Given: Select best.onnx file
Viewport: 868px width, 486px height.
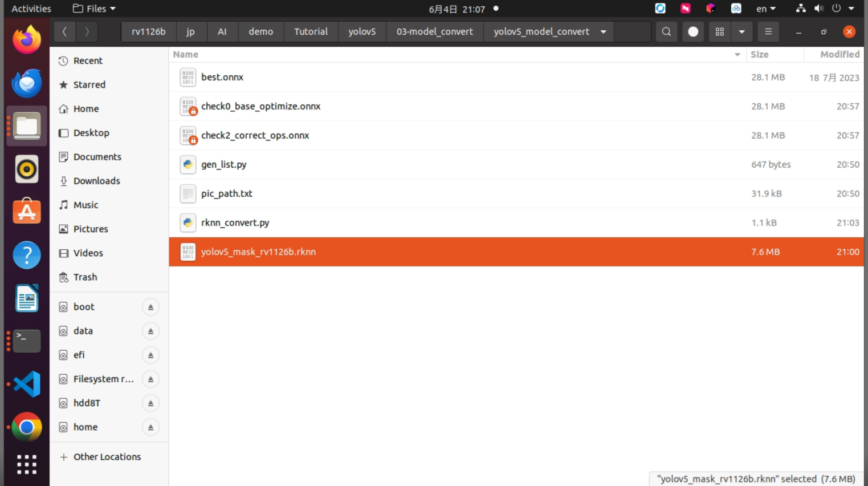Looking at the screenshot, I should click(516, 77).
